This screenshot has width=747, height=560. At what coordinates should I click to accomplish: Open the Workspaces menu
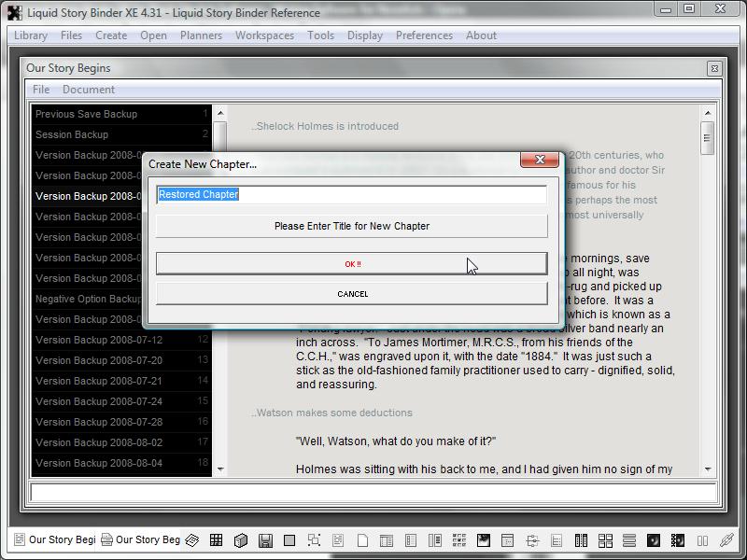[x=264, y=35]
